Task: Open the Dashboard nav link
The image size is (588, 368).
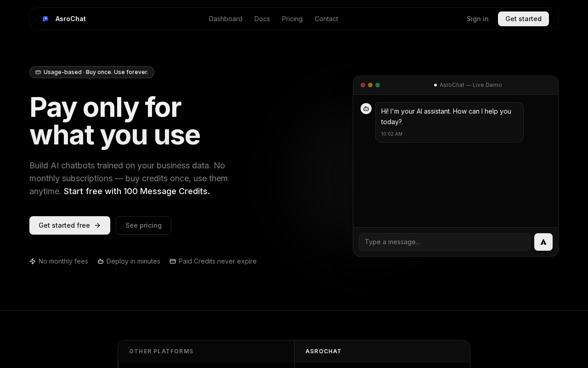Action: click(226, 19)
